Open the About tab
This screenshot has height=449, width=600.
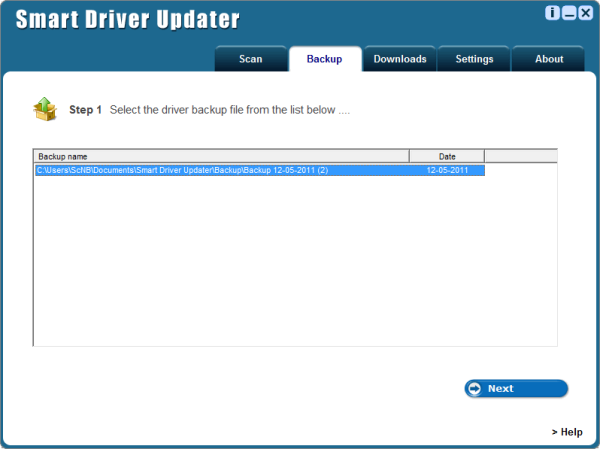pyautogui.click(x=549, y=59)
